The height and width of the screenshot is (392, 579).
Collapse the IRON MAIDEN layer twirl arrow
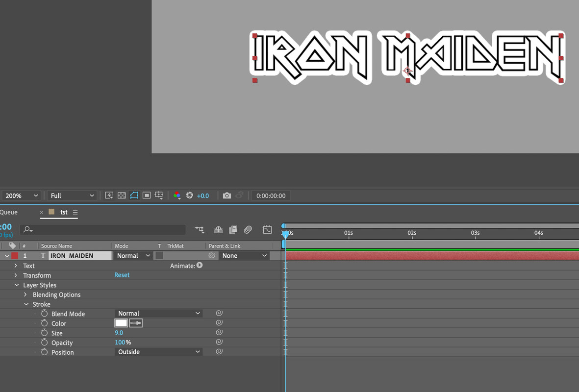pos(7,255)
